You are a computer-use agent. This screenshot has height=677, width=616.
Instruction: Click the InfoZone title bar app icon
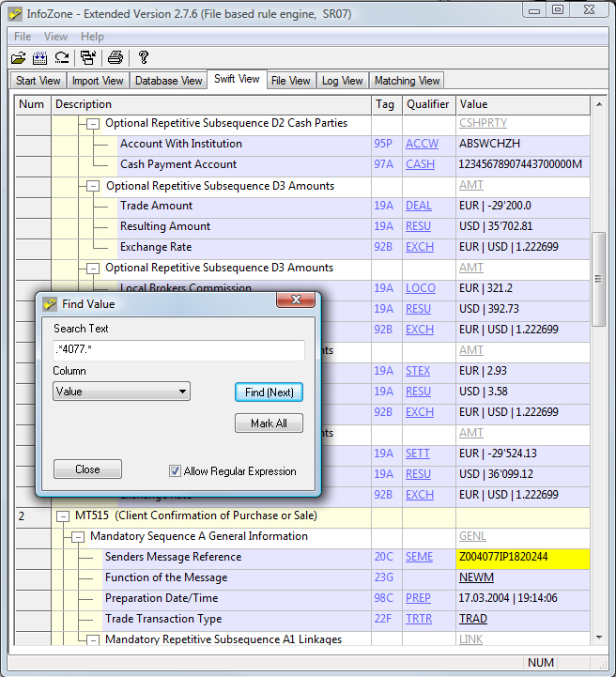click(14, 12)
